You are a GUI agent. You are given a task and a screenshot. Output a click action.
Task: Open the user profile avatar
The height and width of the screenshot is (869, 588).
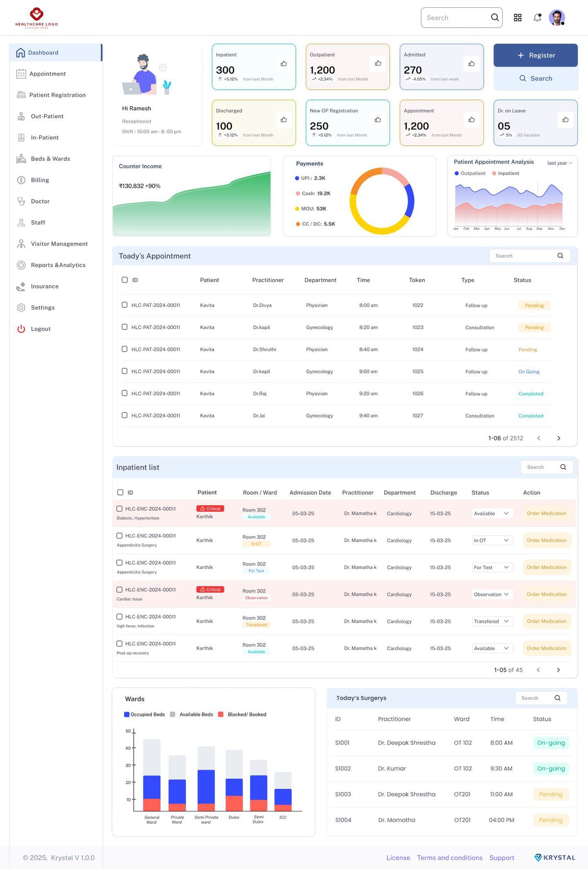click(557, 18)
